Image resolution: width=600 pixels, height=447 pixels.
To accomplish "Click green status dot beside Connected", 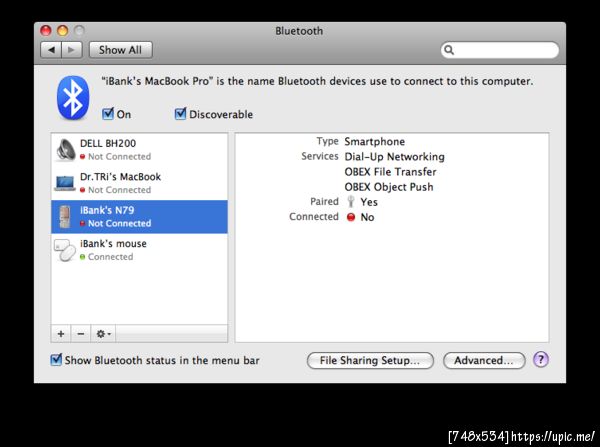I will point(82,257).
